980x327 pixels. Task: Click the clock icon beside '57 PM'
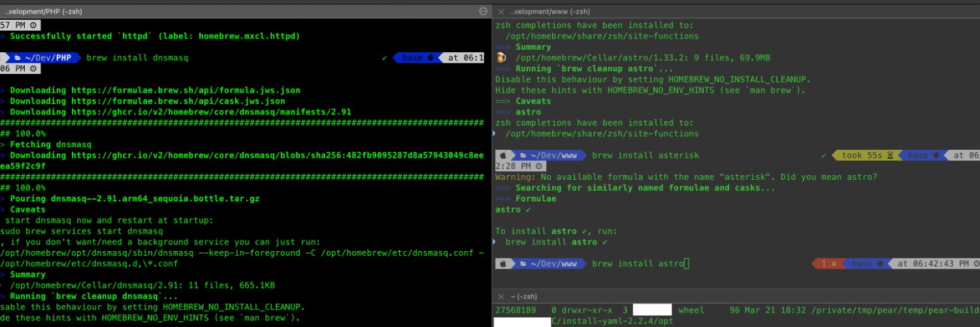pyautogui.click(x=34, y=25)
